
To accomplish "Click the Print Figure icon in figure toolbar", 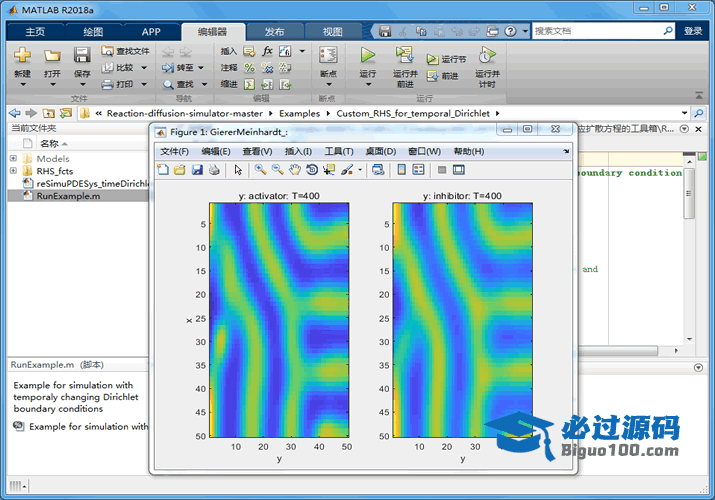I will tap(214, 170).
